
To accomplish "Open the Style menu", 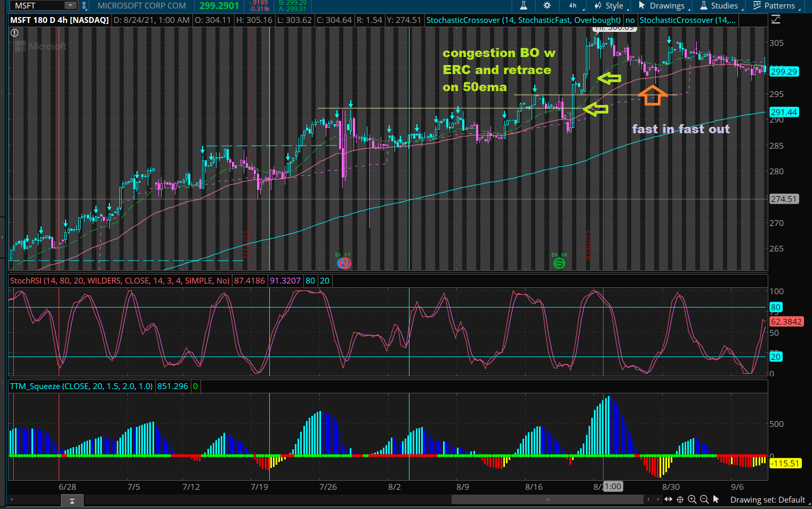I will [611, 5].
